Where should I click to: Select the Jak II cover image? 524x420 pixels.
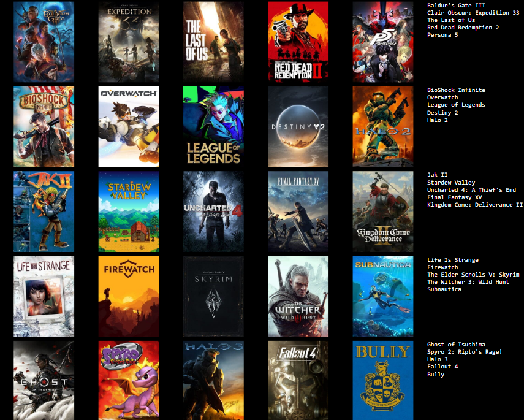pyautogui.click(x=44, y=212)
